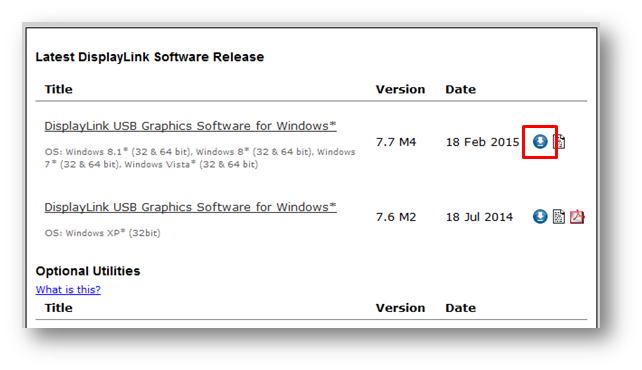Click 'Version' column header under Optional Utilities
Screen dimensions: 642x370
[x=400, y=308]
